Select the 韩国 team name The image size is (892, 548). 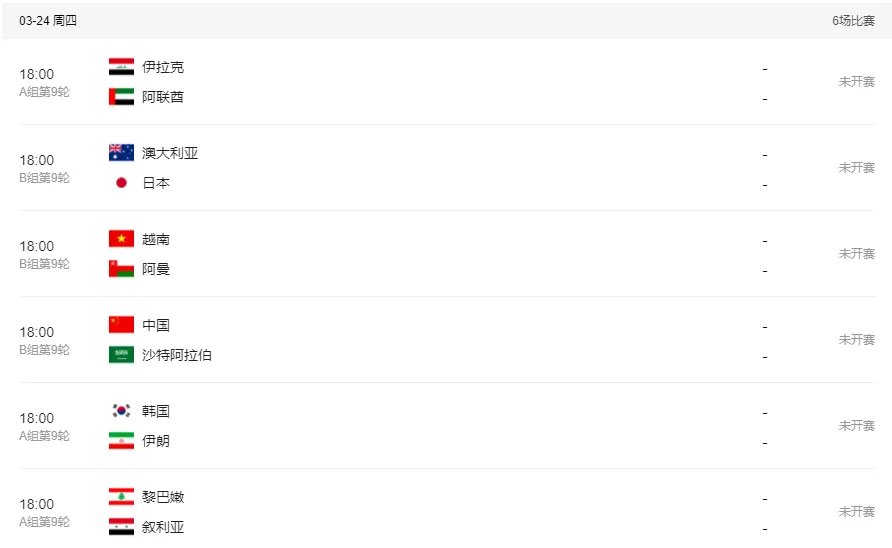coord(156,411)
